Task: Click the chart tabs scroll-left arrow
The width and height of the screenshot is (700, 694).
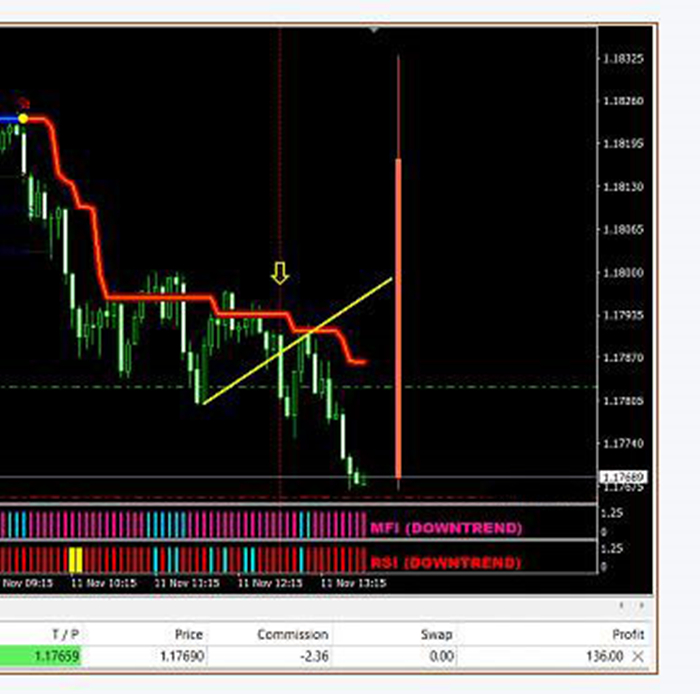Action: pyautogui.click(x=622, y=606)
